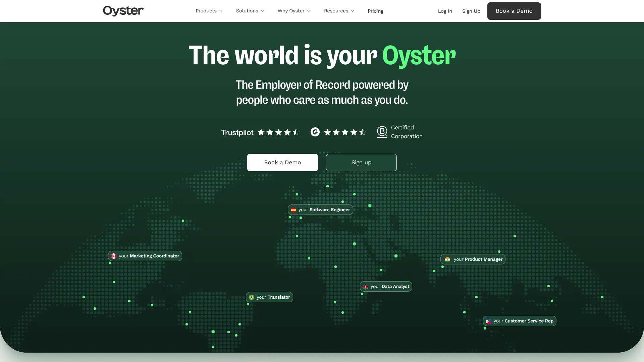The image size is (644, 362).
Task: Click the Trustpilot text logo
Action: [237, 133]
